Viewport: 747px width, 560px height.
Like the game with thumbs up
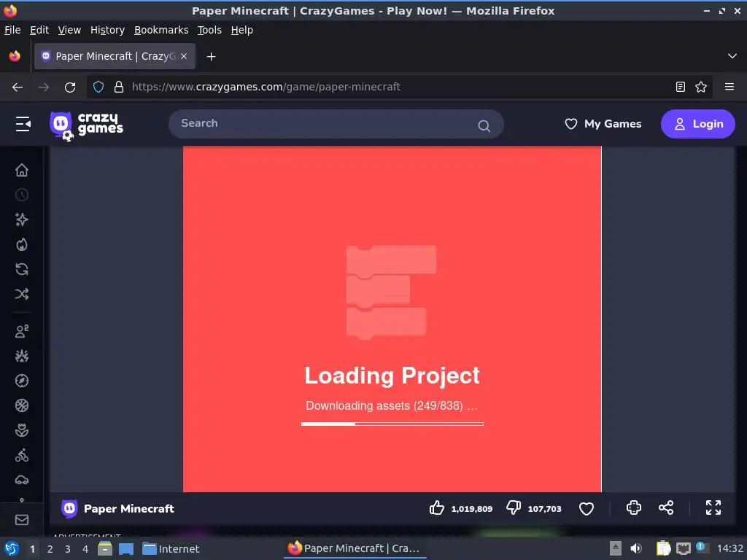pyautogui.click(x=436, y=508)
